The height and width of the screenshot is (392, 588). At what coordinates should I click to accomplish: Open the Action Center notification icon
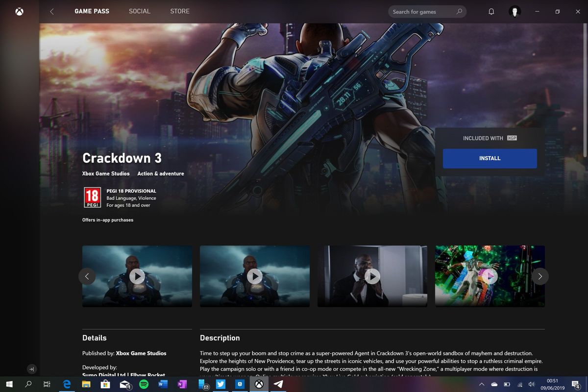(x=576, y=385)
